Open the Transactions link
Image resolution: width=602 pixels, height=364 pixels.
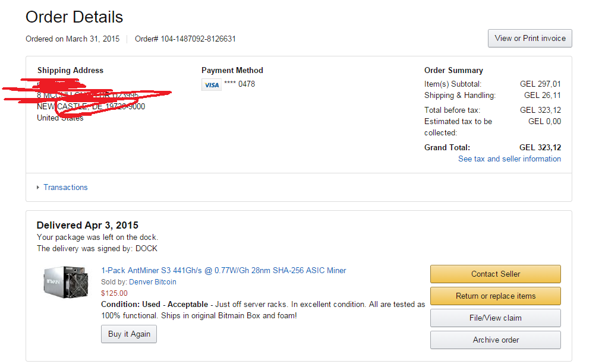[x=65, y=187]
